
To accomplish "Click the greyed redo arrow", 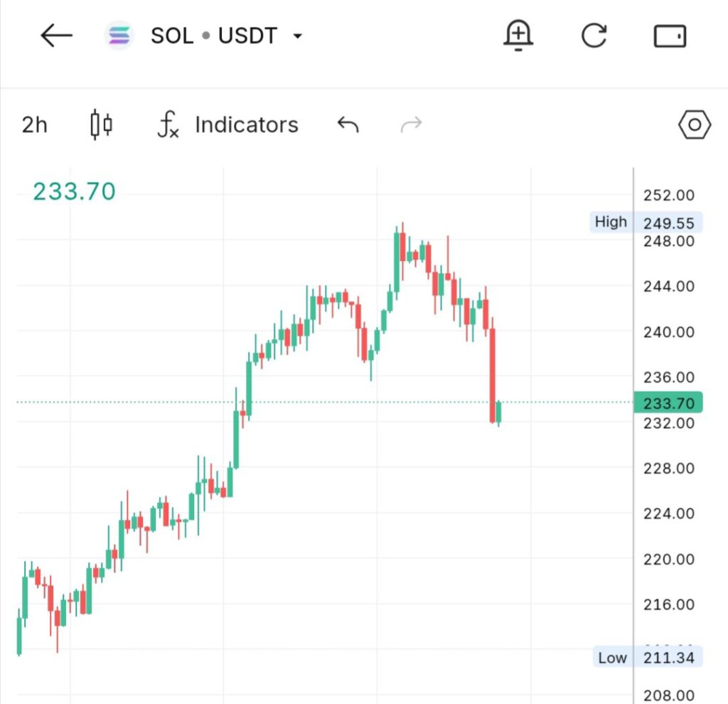I will pyautogui.click(x=411, y=125).
